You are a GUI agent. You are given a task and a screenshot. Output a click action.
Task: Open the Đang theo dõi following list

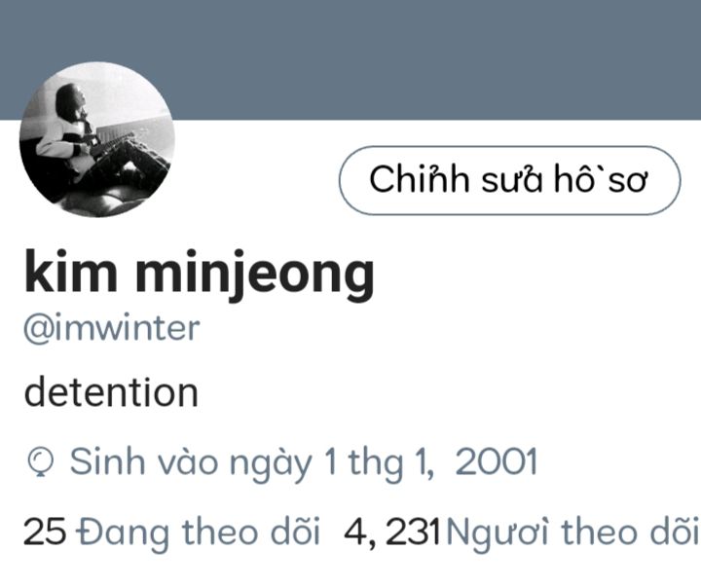(198, 533)
